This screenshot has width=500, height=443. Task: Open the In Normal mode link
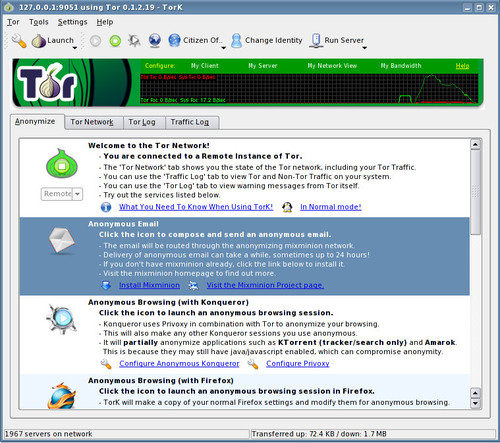point(331,207)
